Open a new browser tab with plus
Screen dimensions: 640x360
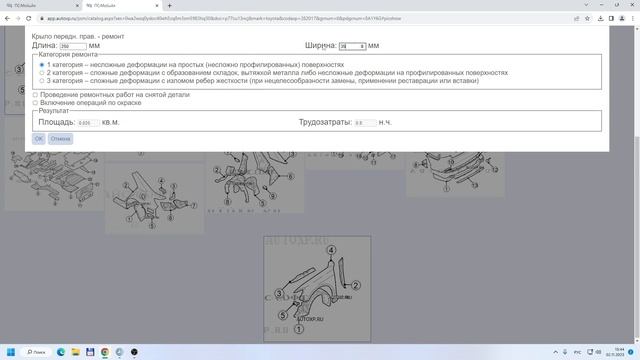[169, 6]
